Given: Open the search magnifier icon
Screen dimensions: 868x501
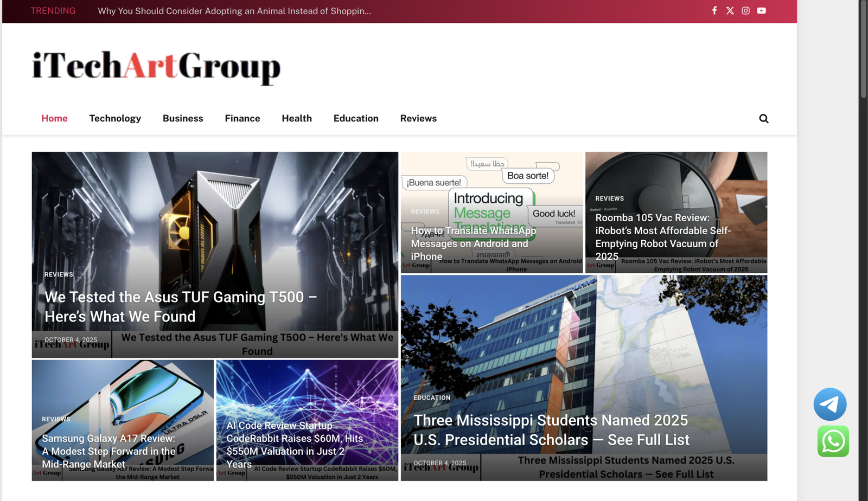Looking at the screenshot, I should (764, 119).
